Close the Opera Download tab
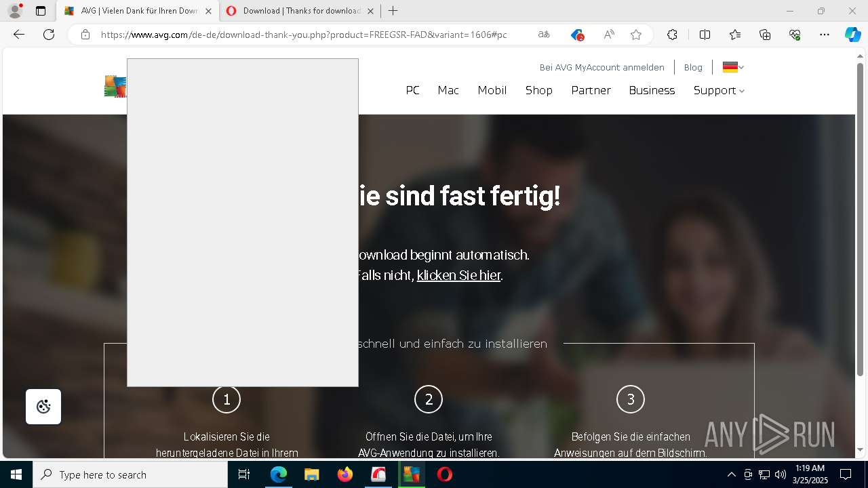The image size is (868, 488). pos(370,11)
